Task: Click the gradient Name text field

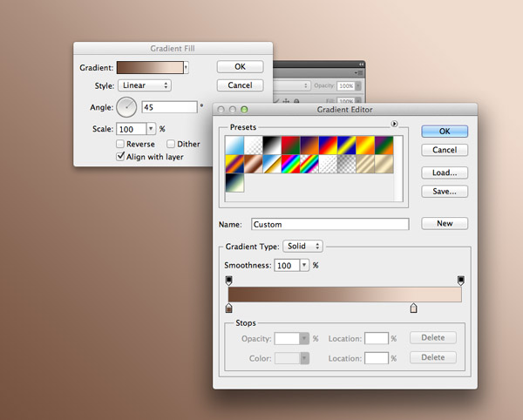Action: [x=329, y=224]
